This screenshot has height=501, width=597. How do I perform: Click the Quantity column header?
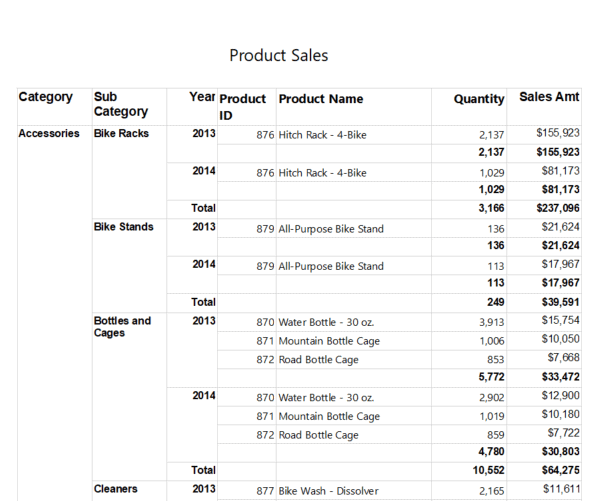point(479,99)
